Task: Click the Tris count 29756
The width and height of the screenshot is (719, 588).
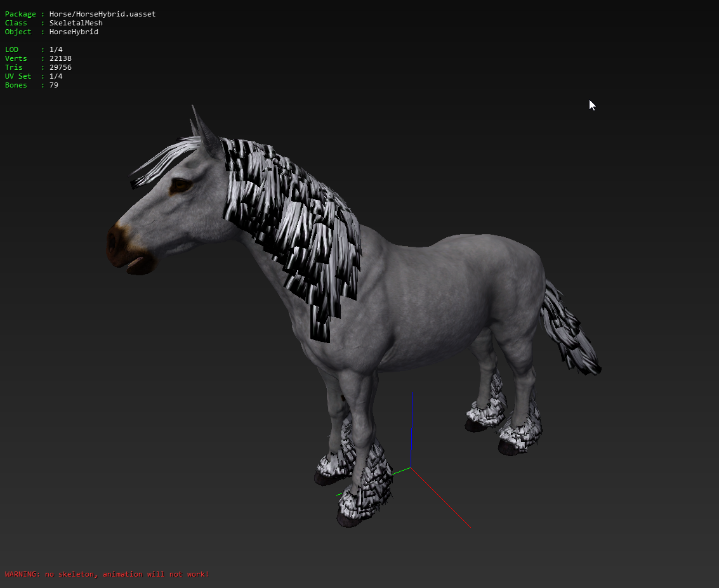Action: coord(60,67)
